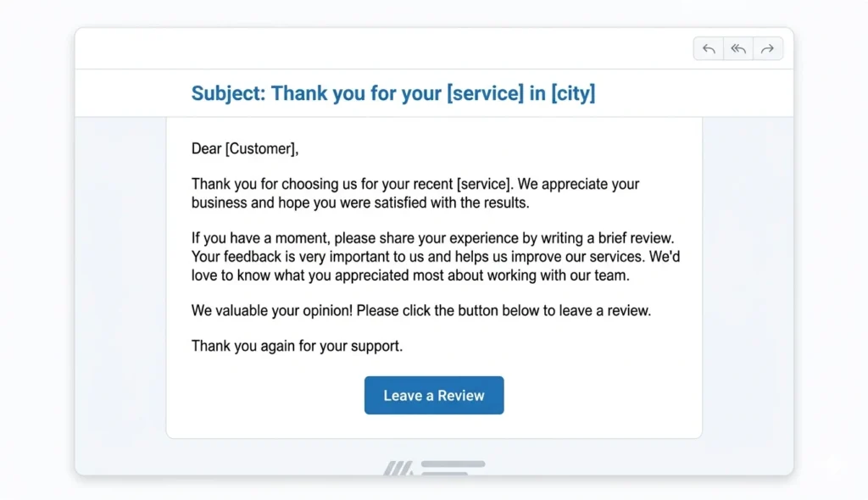This screenshot has height=500, width=868.
Task: Click the sentence asking for a brief review
Action: pyautogui.click(x=434, y=238)
